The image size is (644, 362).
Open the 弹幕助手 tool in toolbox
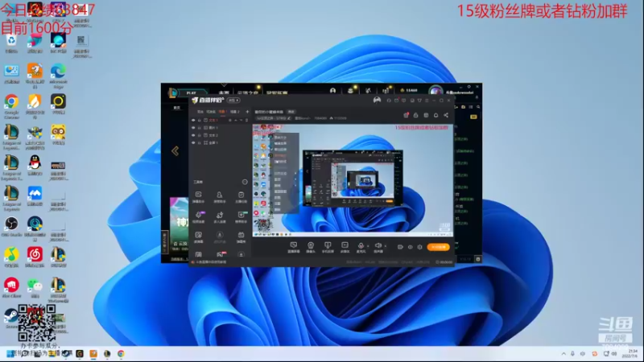click(198, 196)
